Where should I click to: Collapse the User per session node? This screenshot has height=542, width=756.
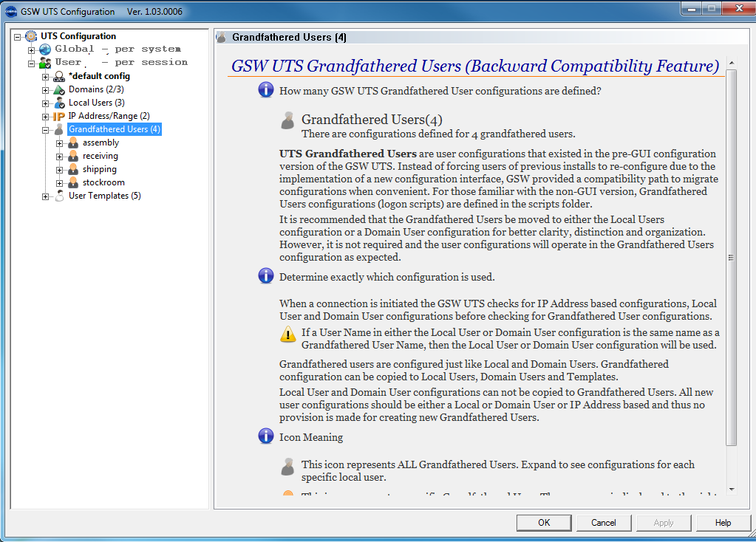click(31, 64)
